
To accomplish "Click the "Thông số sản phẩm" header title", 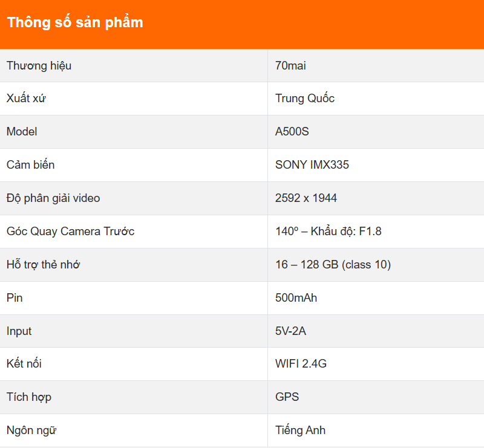I will coord(75,23).
